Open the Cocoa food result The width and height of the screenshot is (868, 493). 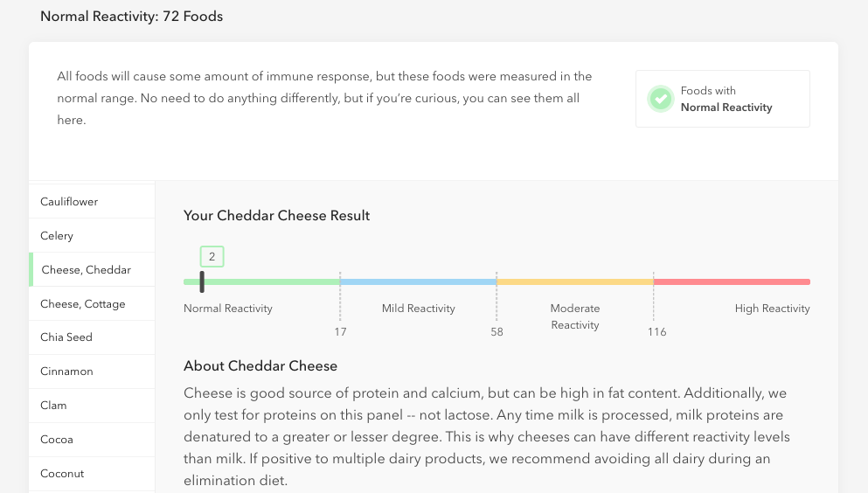point(92,440)
